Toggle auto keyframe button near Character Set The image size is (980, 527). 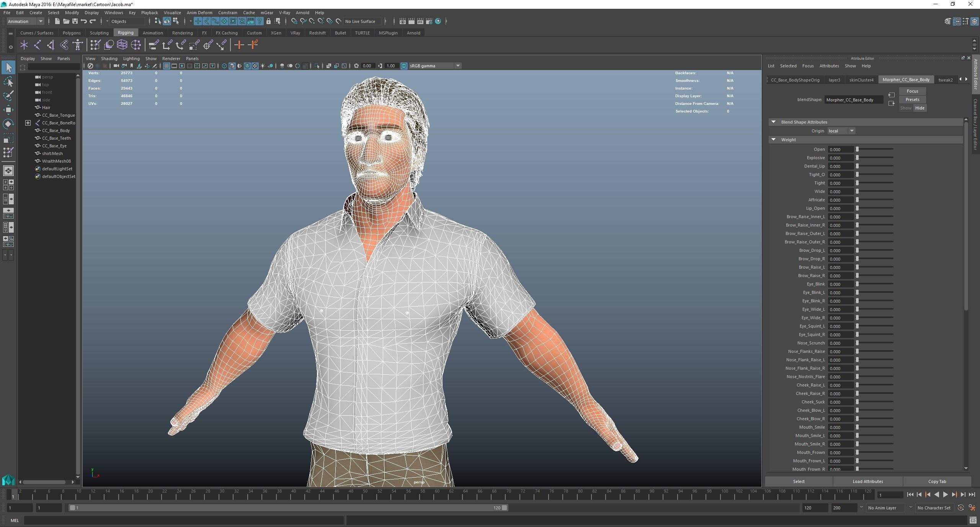point(961,508)
